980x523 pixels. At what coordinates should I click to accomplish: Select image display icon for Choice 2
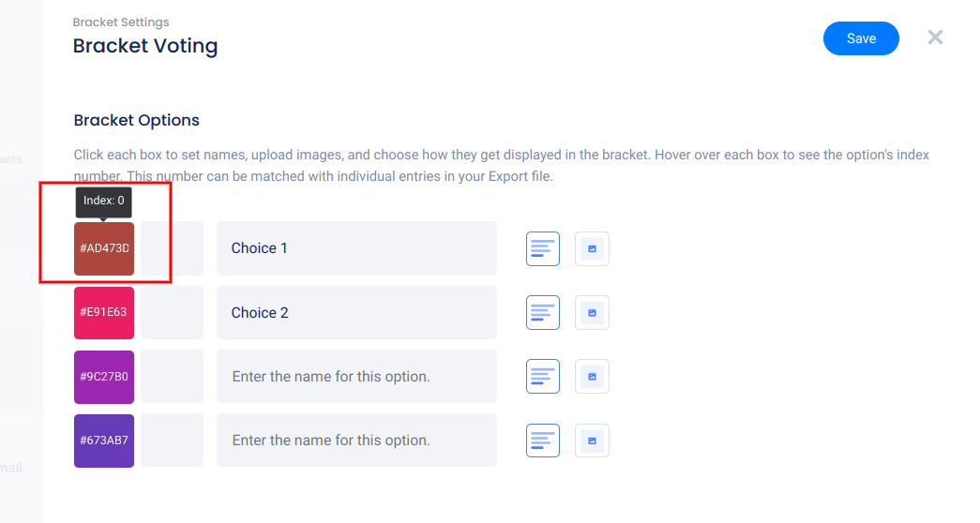[x=592, y=313]
